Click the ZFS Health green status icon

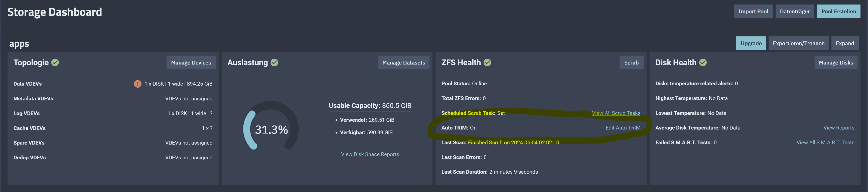(487, 62)
